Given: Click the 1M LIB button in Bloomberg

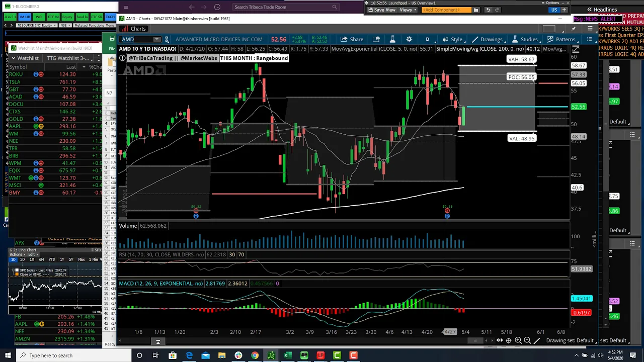Looking at the screenshot, I should [25, 17].
